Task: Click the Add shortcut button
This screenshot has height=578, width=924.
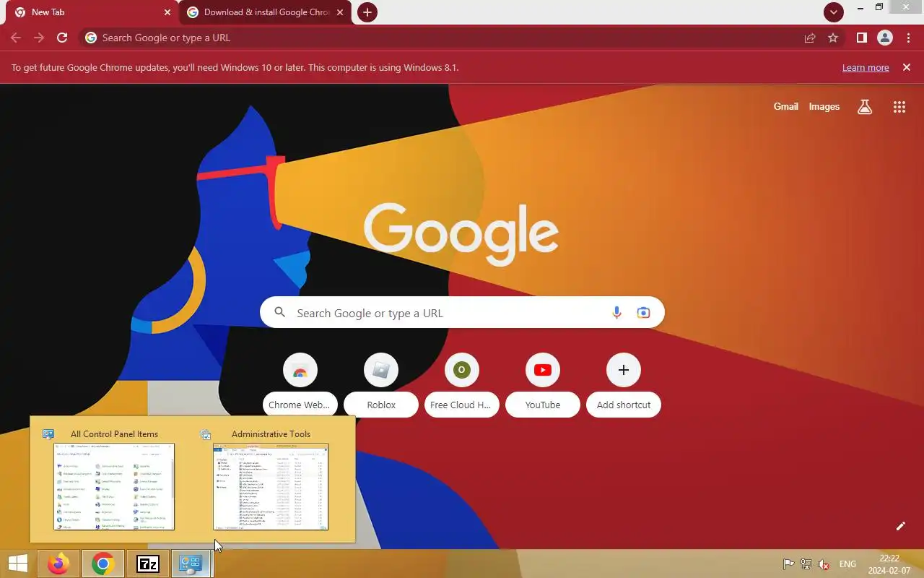Action: (x=624, y=384)
